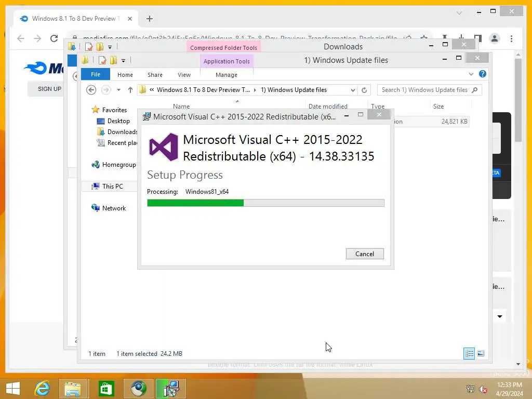Viewport: 532px width, 399px height.
Task: Go back in the Explorer window
Action: (x=91, y=90)
